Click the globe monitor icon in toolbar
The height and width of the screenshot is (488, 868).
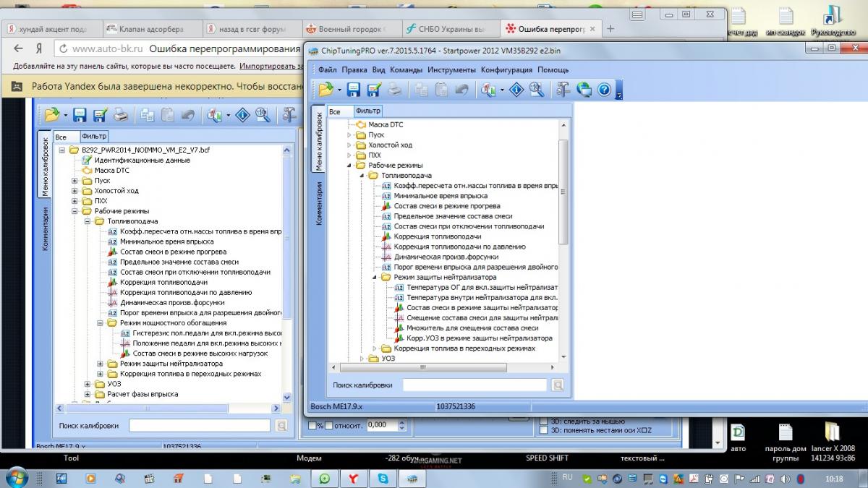[x=584, y=90]
